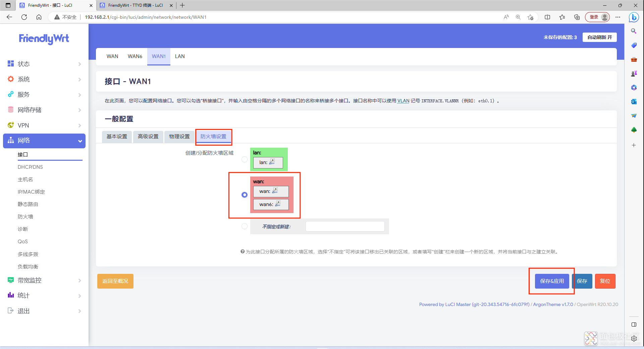Expand the 服务 menu chevron
Screen dimensions: 644x349
79,95
